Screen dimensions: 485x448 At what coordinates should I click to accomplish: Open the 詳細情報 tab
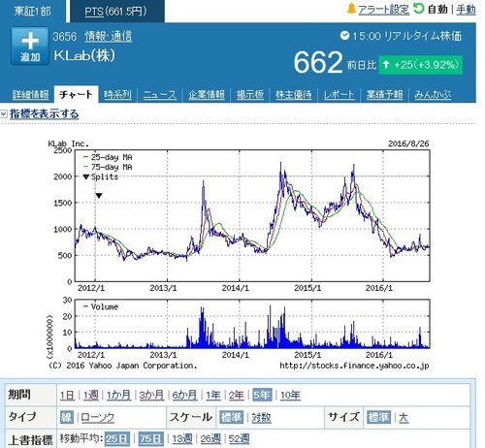click(x=30, y=95)
